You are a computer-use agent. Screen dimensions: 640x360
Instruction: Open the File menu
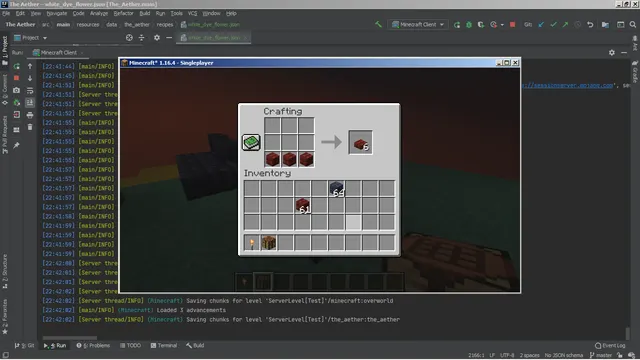pos(6,13)
